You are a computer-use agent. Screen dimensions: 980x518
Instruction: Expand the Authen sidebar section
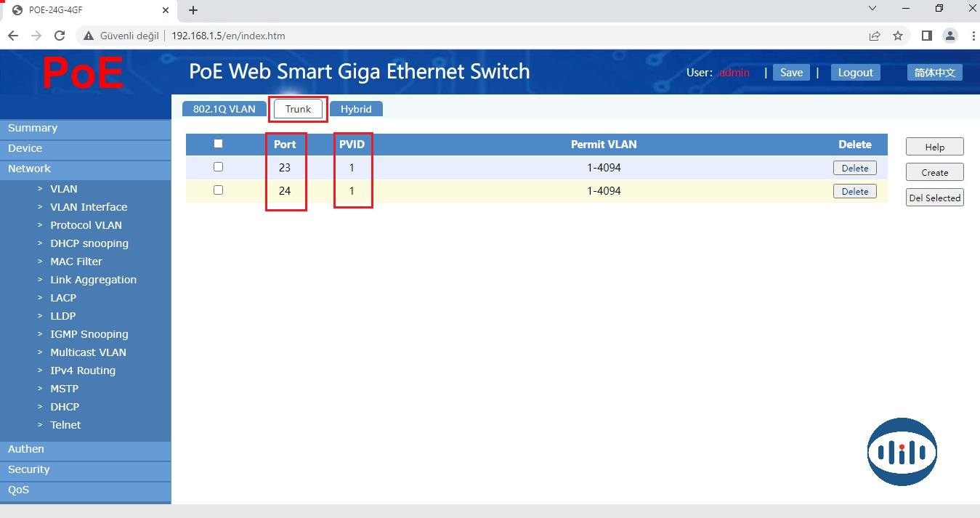point(26,449)
